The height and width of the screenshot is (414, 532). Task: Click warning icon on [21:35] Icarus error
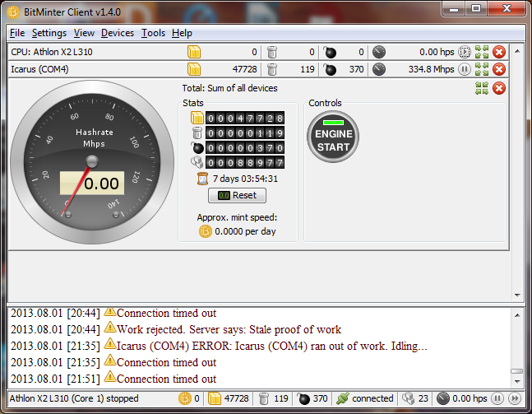point(109,344)
